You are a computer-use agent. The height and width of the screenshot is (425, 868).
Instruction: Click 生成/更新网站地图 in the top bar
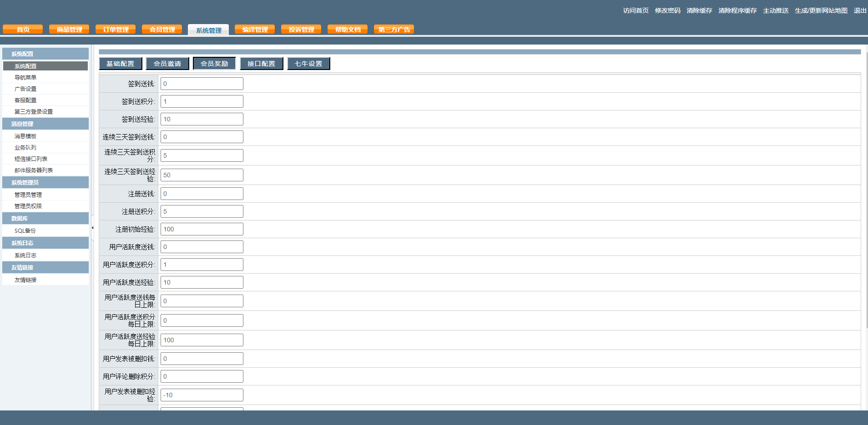point(821,10)
